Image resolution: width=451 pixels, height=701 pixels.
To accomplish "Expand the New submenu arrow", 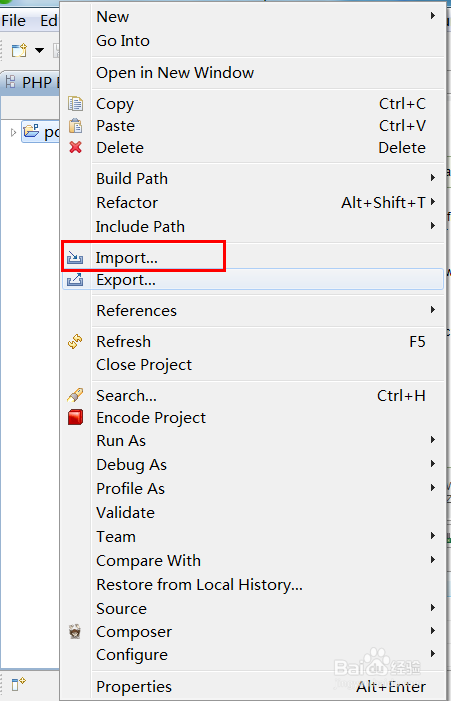I will tap(432, 16).
